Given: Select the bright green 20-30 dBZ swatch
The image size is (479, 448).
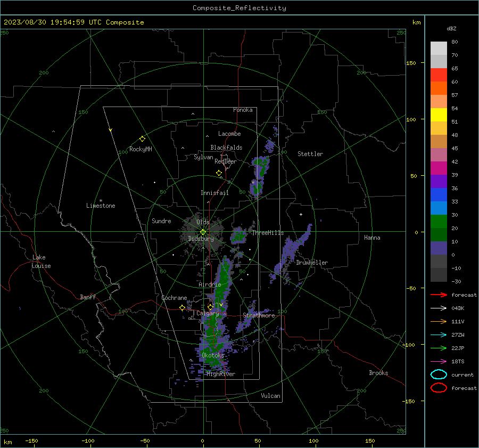Looking at the screenshot, I should 439,222.
